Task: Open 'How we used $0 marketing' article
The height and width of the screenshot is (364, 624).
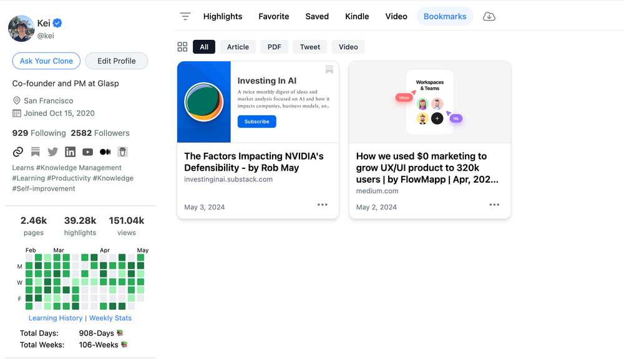Action: [x=427, y=168]
